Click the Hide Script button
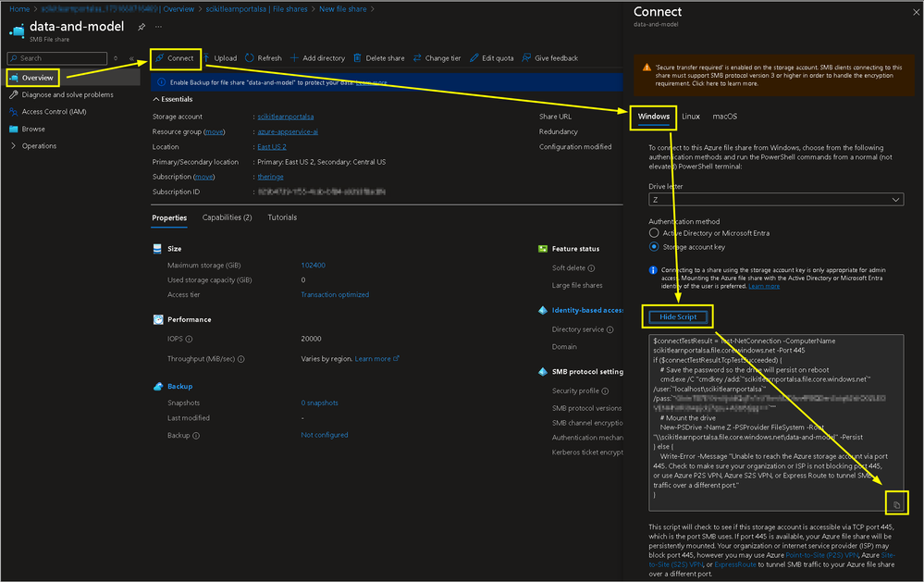Screen dimensions: 924x582 pyautogui.click(x=678, y=317)
